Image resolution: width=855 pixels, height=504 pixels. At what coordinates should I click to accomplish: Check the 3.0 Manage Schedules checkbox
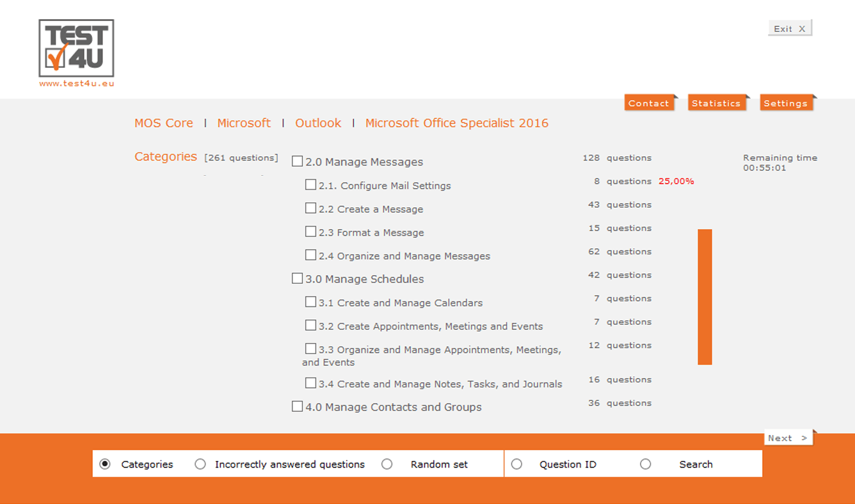(x=297, y=278)
